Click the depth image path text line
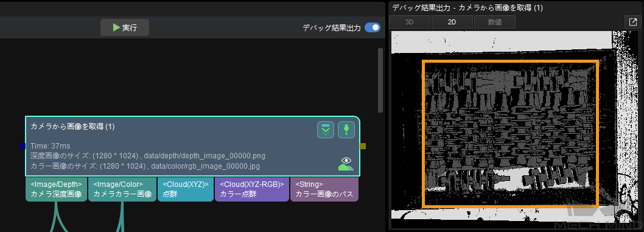 (148, 156)
